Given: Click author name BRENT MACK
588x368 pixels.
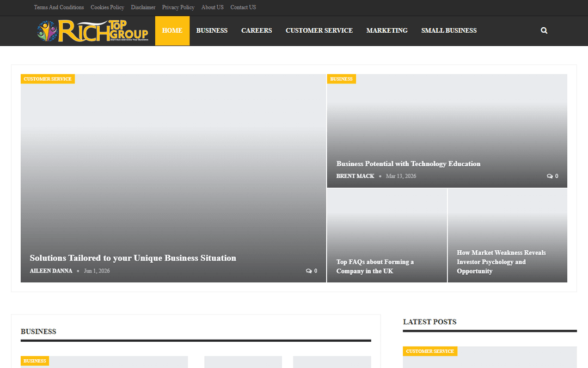Looking at the screenshot, I should 355,176.
